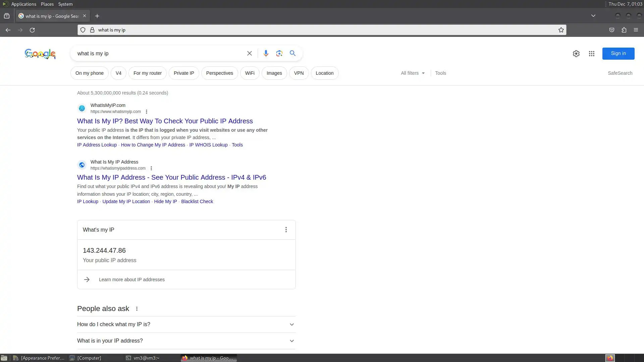Open a new browser tab

point(97,16)
